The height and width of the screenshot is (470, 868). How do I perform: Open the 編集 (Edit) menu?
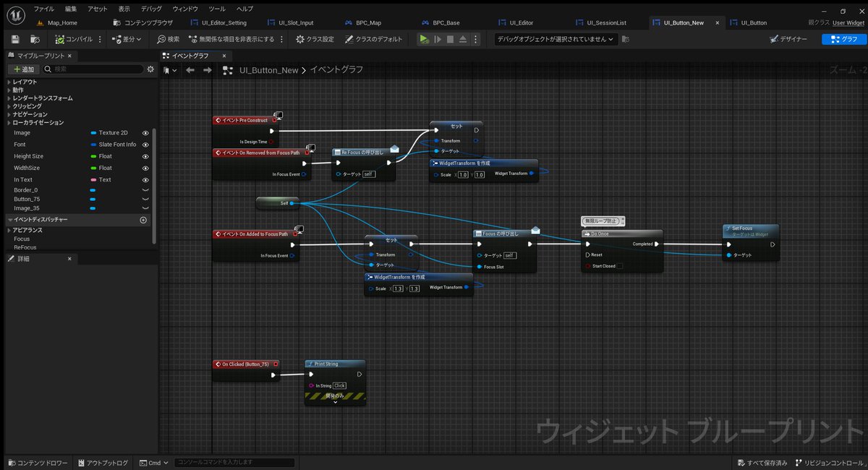click(70, 9)
